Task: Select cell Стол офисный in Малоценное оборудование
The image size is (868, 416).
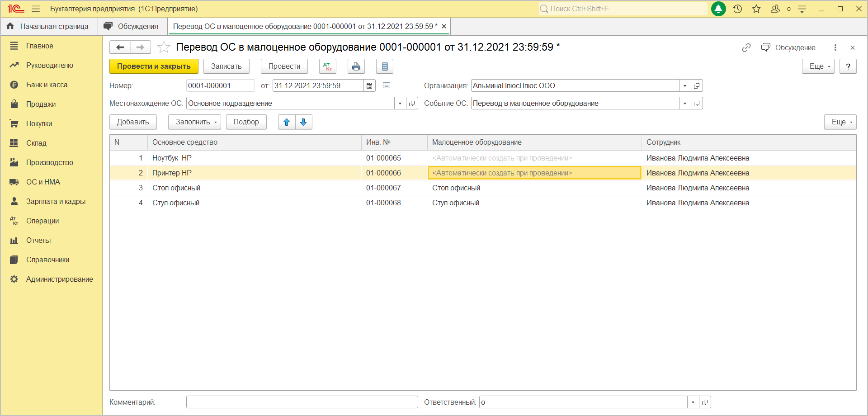Action: pos(534,188)
